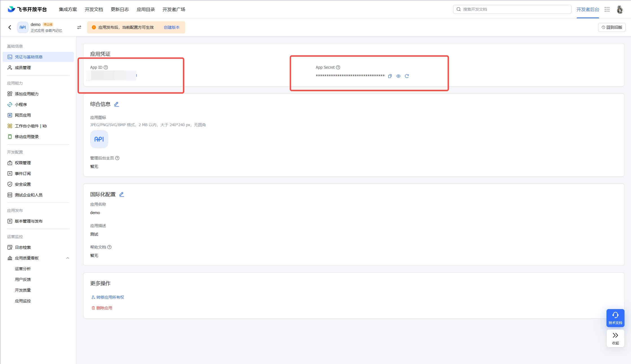The width and height of the screenshot is (631, 364).
Task: Edit the 综合信息 section
Action: [116, 104]
